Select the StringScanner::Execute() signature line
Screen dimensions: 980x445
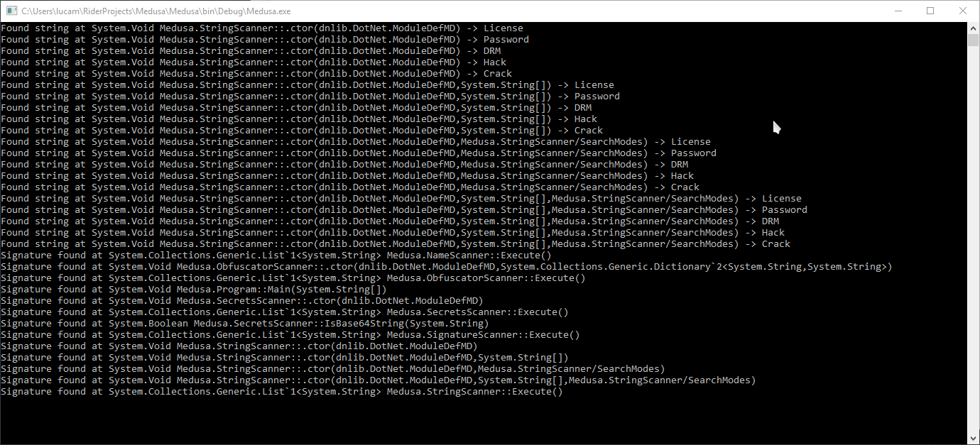tap(281, 392)
